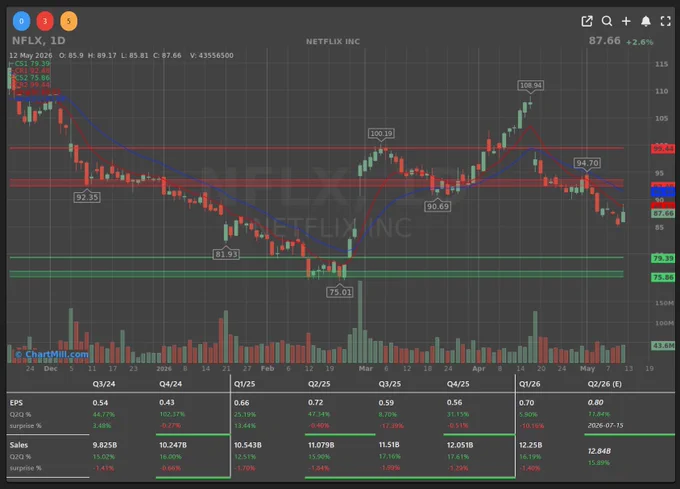Click the Q4/24 column header
The height and width of the screenshot is (489, 680).
point(171,384)
